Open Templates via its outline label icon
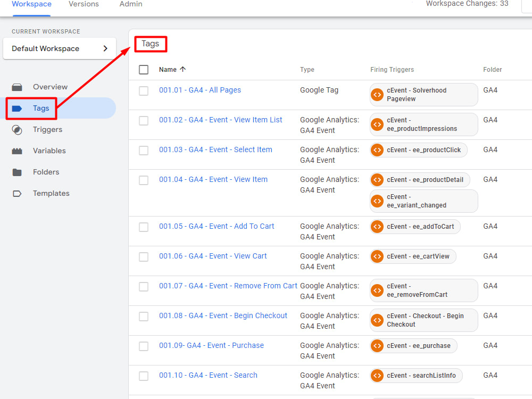The height and width of the screenshot is (399, 532). click(x=17, y=194)
